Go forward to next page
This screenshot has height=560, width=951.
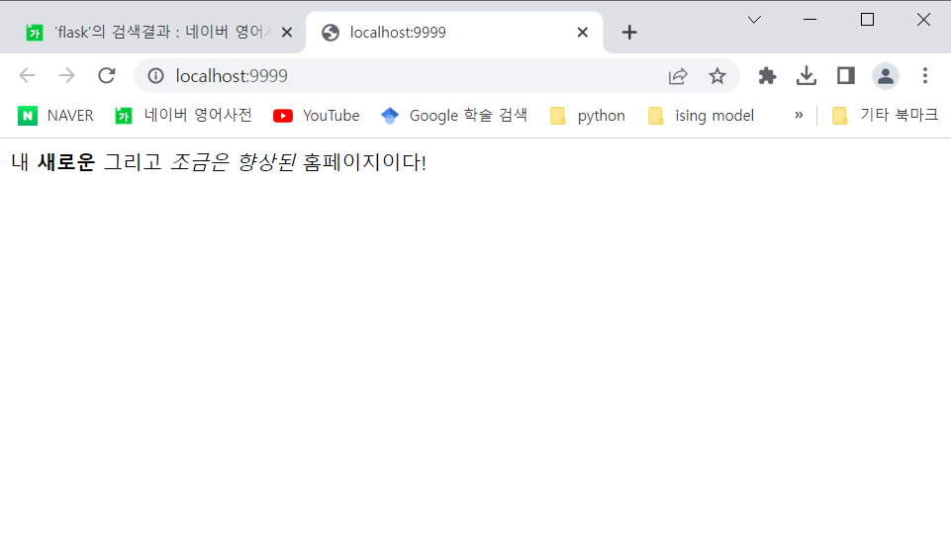tap(66, 76)
